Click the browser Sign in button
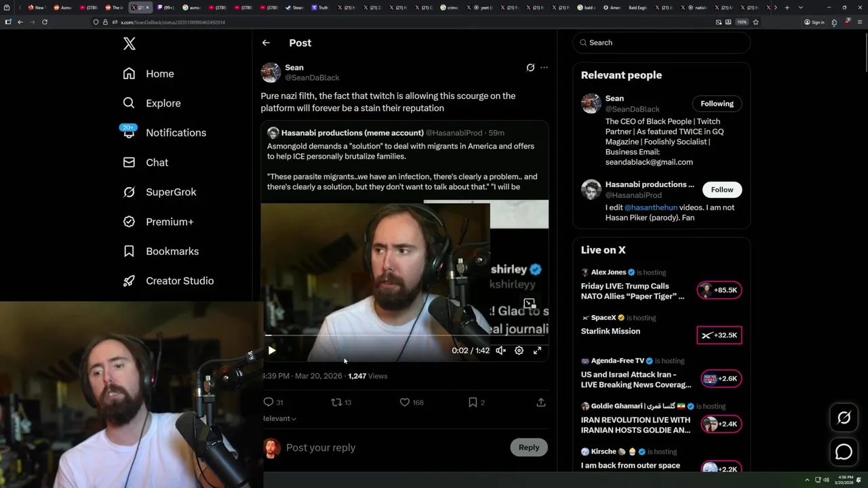 pyautogui.click(x=814, y=22)
